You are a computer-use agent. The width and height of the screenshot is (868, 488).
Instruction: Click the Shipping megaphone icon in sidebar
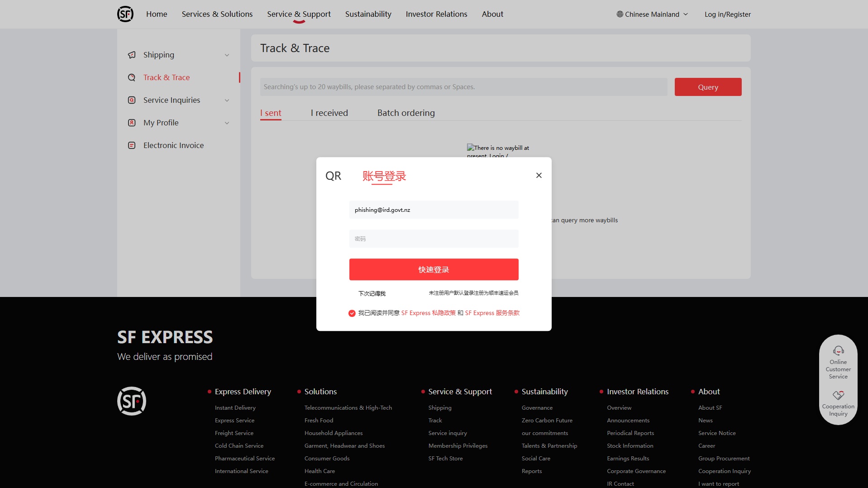click(x=132, y=55)
